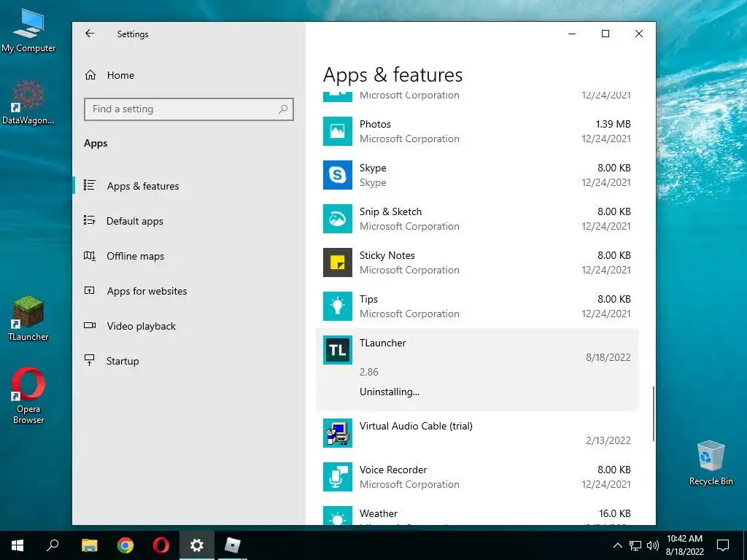Click the network tray icon
This screenshot has height=560, width=747.
pos(635,545)
